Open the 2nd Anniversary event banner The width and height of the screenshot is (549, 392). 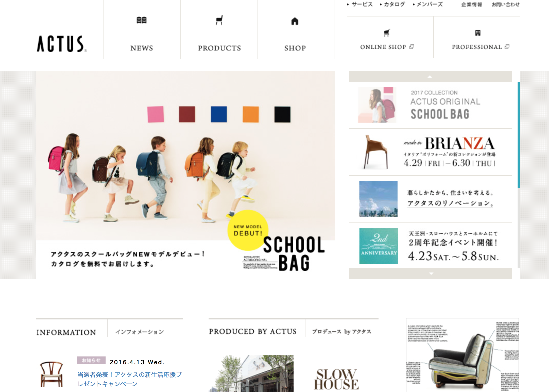(430, 245)
